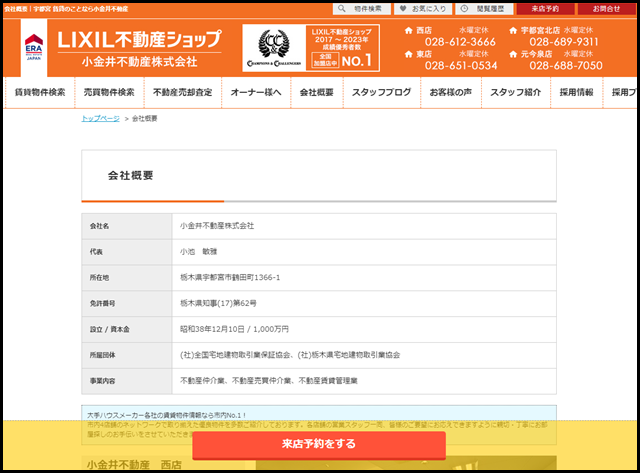Click 元今泉店 phone number 028-688-7050
Viewport: 640px width, 473px height.
566,66
